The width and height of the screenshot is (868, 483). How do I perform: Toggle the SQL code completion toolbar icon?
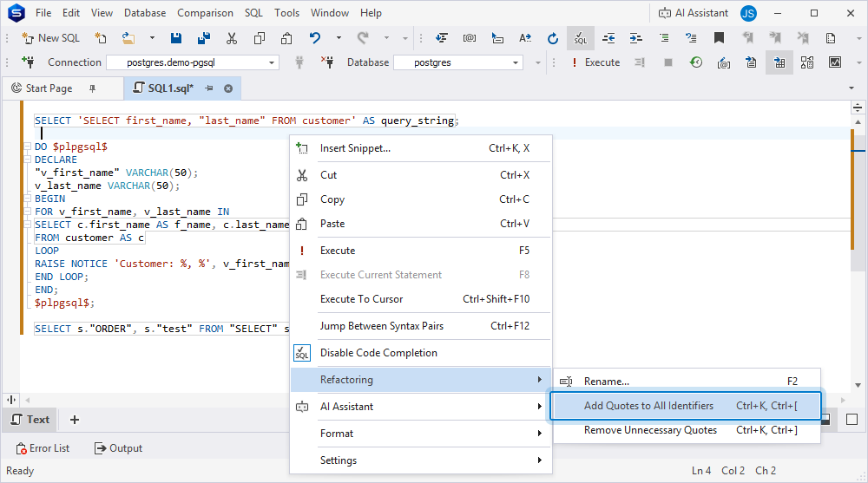[x=580, y=38]
